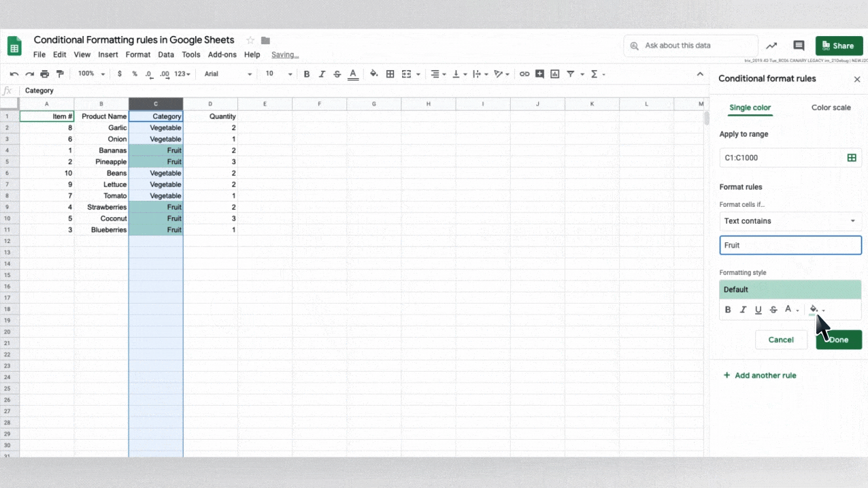Open text color picker in Formatting style
This screenshot has width=868, height=488.
tap(791, 310)
